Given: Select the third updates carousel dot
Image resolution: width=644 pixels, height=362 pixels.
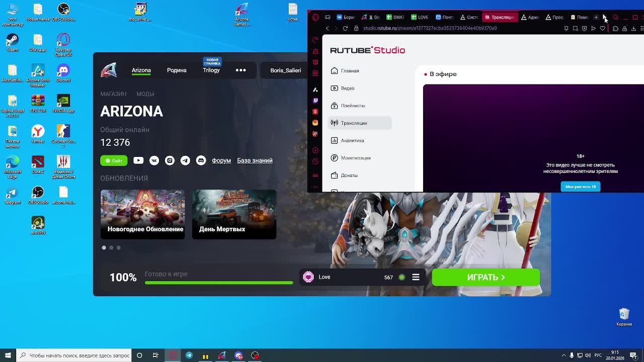Looking at the screenshot, I should tap(119, 247).
